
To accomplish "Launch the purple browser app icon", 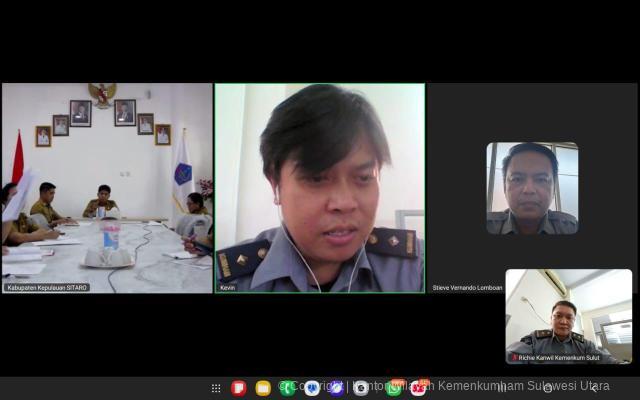I will pyautogui.click(x=336, y=388).
